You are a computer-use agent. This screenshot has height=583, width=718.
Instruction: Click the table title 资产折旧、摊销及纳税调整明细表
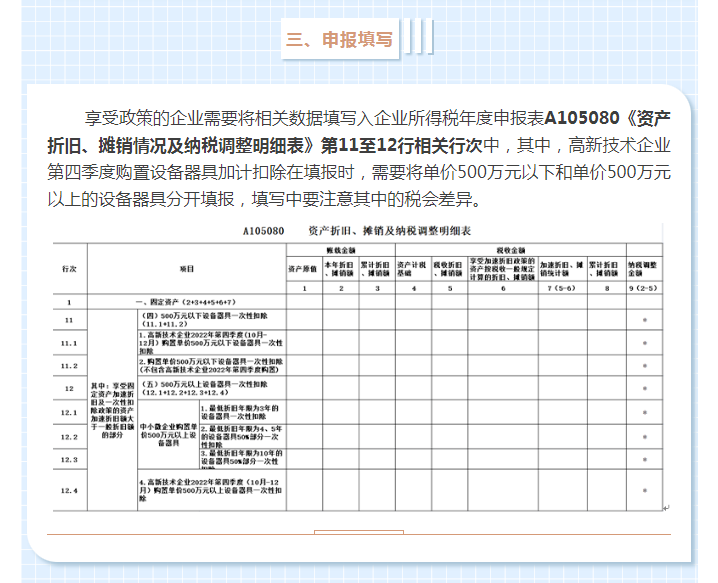tap(390, 231)
